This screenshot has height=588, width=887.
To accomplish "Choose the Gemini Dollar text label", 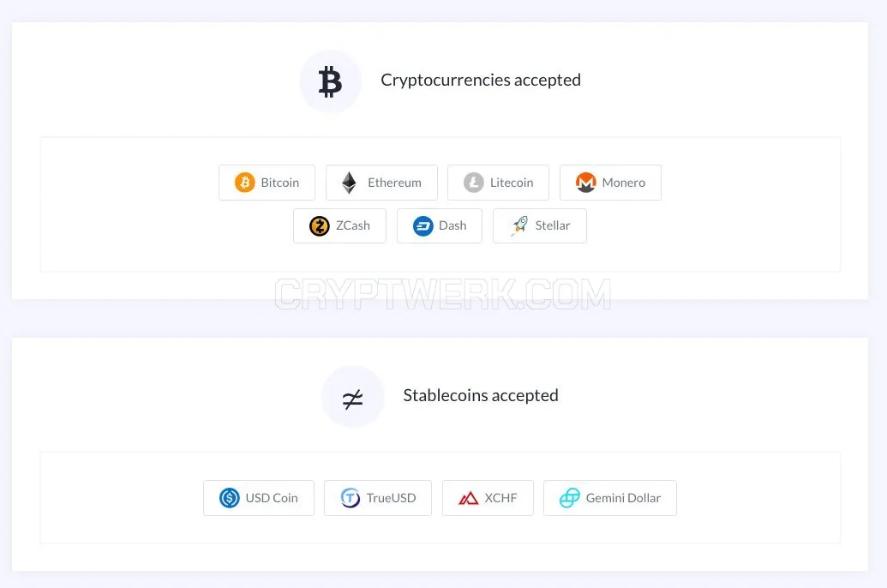I will point(623,498).
